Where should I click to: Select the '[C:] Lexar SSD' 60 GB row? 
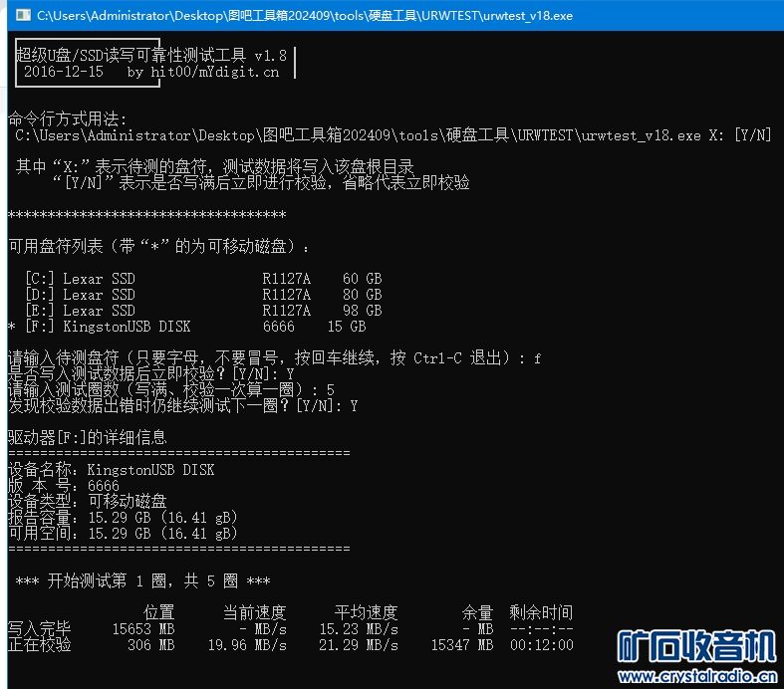[203, 279]
